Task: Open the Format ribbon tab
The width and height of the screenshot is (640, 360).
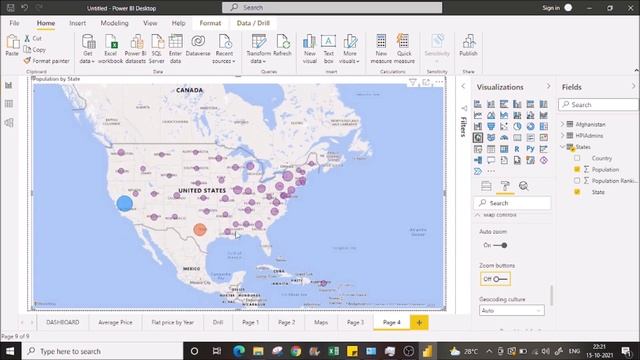Action: click(x=210, y=23)
